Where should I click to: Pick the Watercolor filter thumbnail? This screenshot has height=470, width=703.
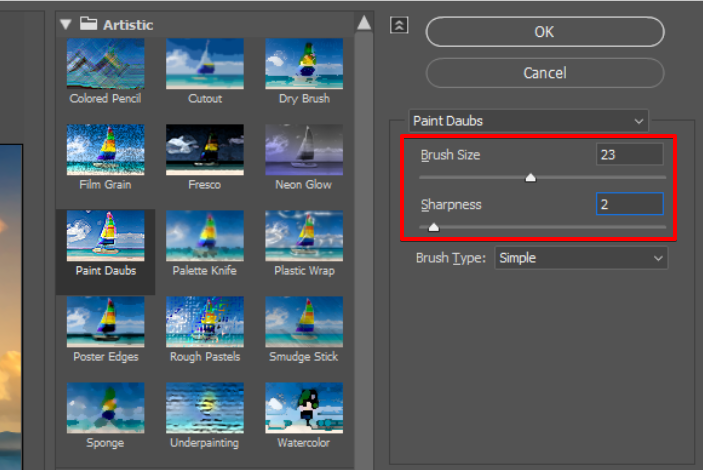(304, 408)
